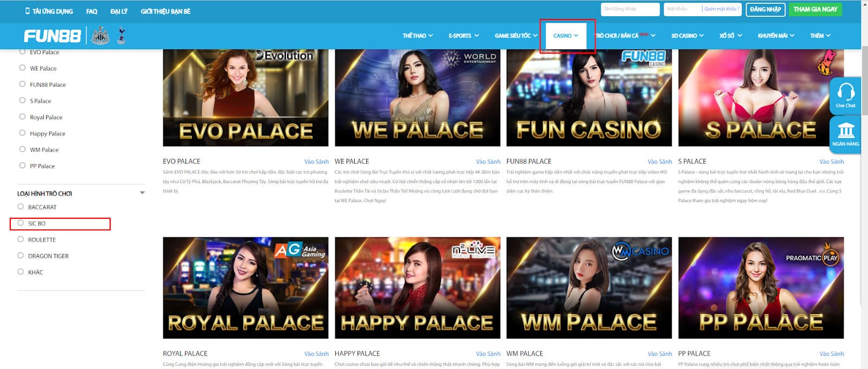Select the EVO Palace radio button
The width and height of the screenshot is (868, 369).
coord(22,51)
